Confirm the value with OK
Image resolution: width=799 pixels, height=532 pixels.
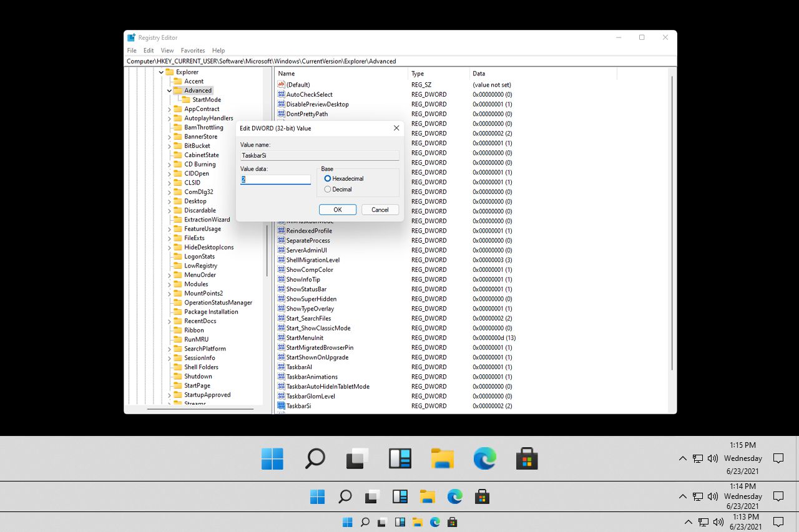337,210
